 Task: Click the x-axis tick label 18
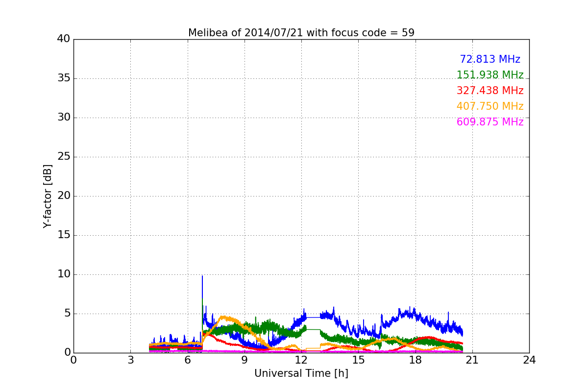pyautogui.click(x=416, y=360)
